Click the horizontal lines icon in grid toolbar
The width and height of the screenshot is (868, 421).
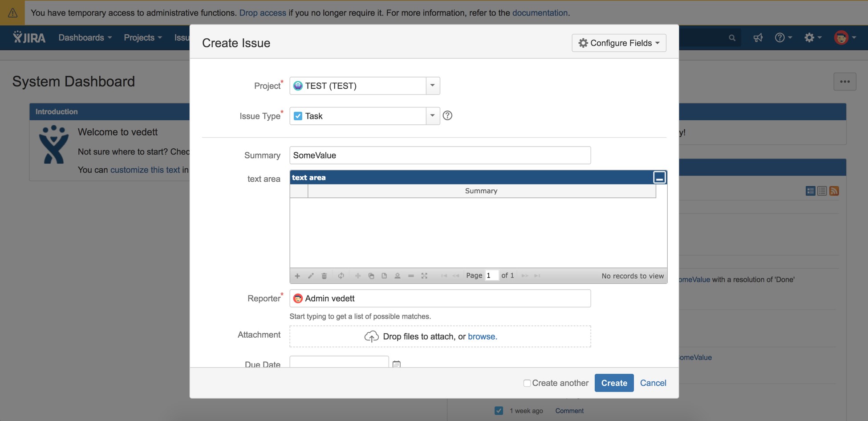point(411,276)
